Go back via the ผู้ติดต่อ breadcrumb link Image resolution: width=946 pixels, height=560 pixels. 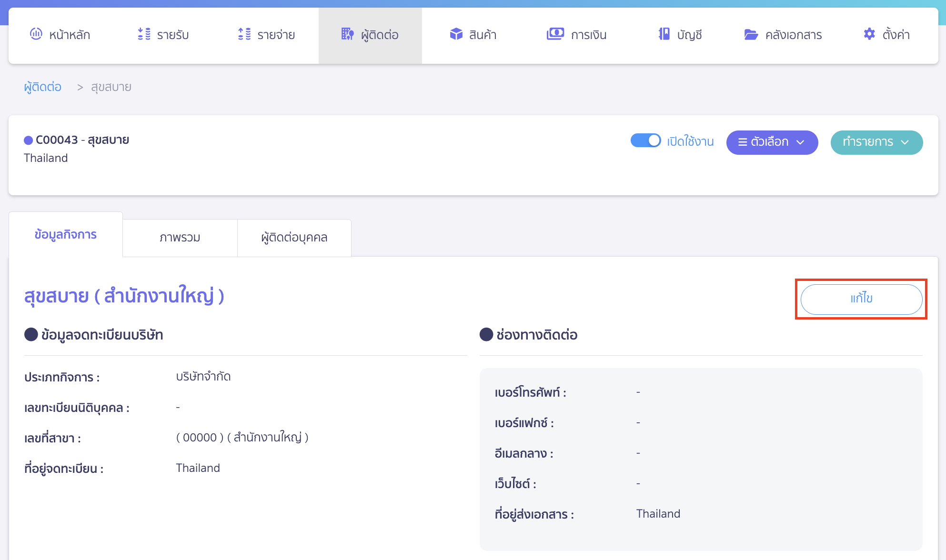[x=42, y=87]
